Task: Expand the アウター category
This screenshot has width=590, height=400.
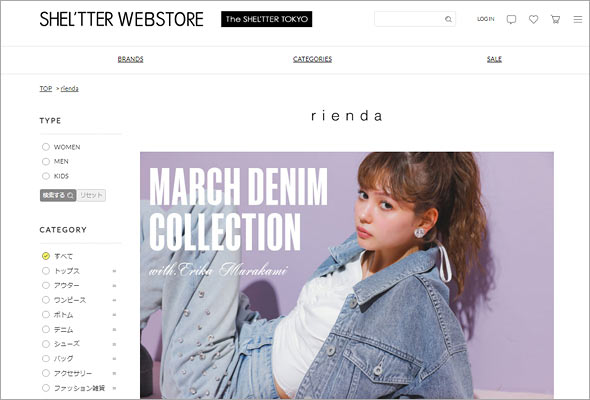Action: (114, 286)
